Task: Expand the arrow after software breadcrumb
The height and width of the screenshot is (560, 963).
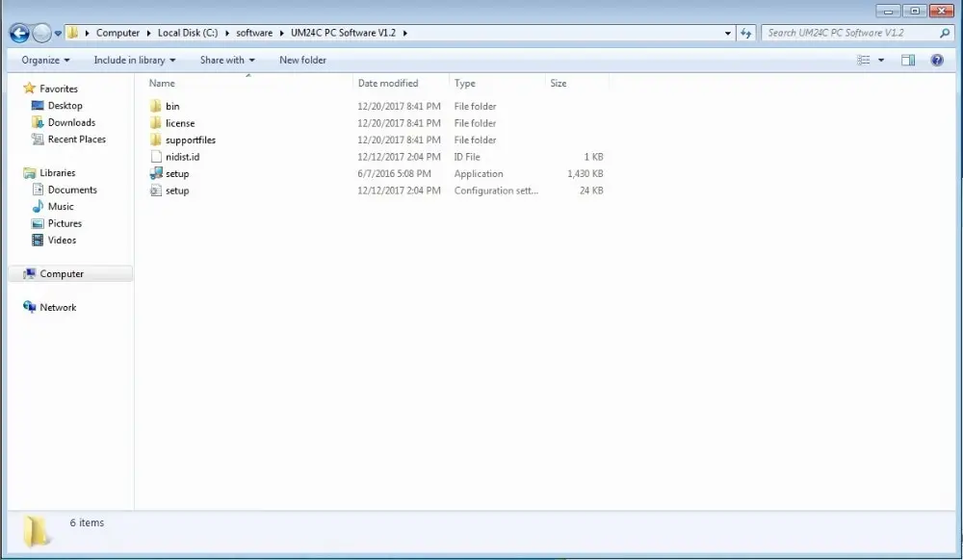Action: click(282, 33)
